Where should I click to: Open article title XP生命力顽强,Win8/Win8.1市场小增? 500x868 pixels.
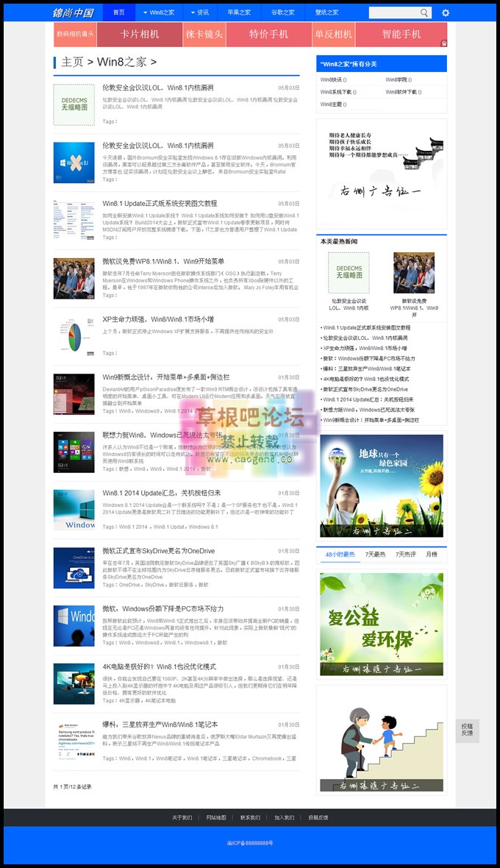158,319
